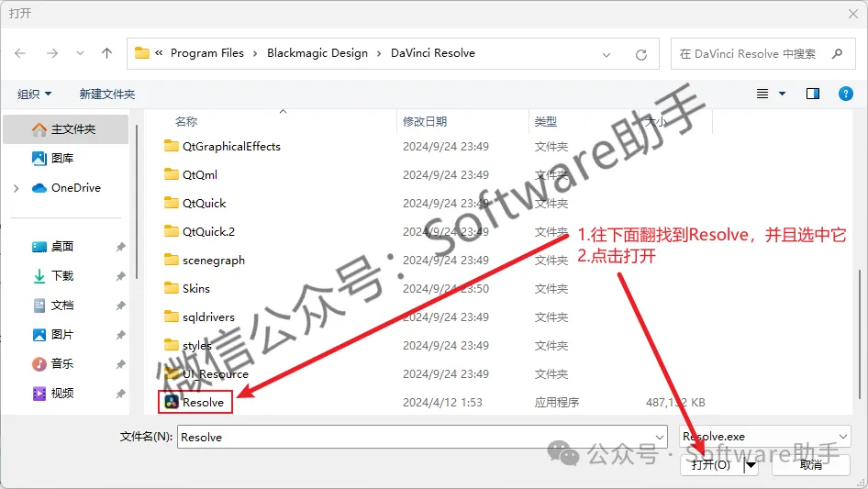Toggle the preview pane icon
This screenshot has height=489, width=868.
point(813,94)
